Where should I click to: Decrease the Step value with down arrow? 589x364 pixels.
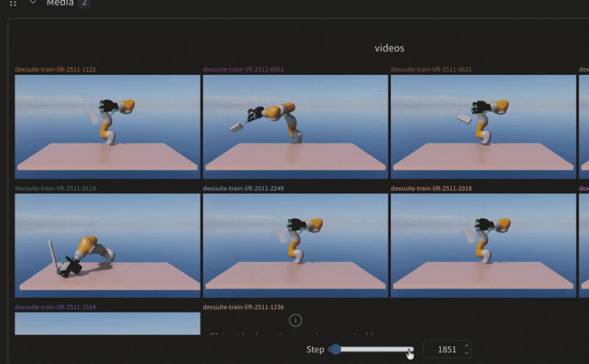click(x=466, y=353)
